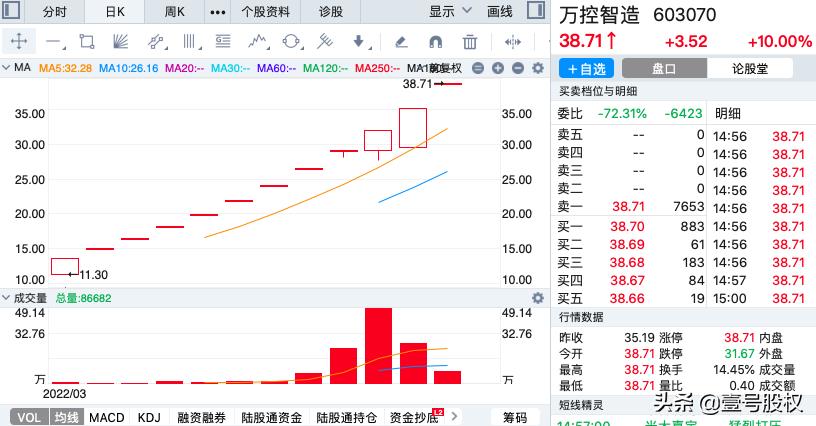Click the 总量:86682 volume label

[83, 298]
